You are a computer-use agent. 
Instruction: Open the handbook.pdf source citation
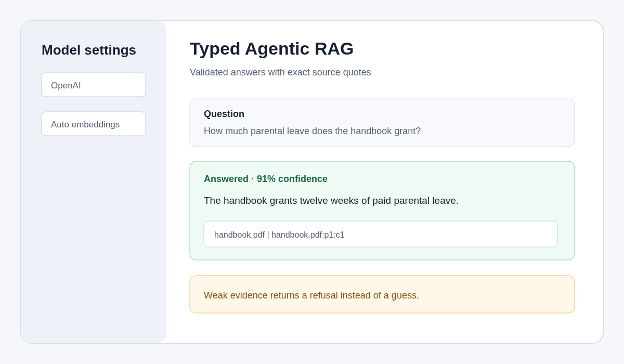click(x=381, y=234)
